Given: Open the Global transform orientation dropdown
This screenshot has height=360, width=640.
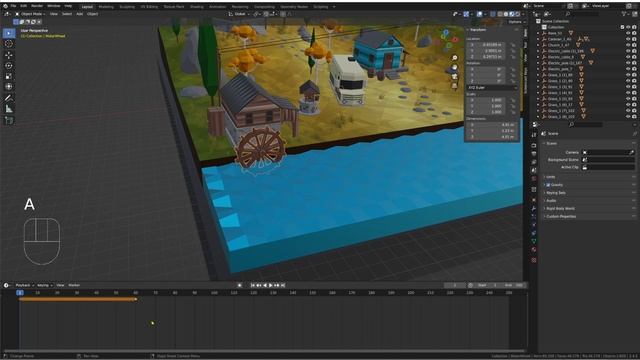Looking at the screenshot, I should [239, 14].
